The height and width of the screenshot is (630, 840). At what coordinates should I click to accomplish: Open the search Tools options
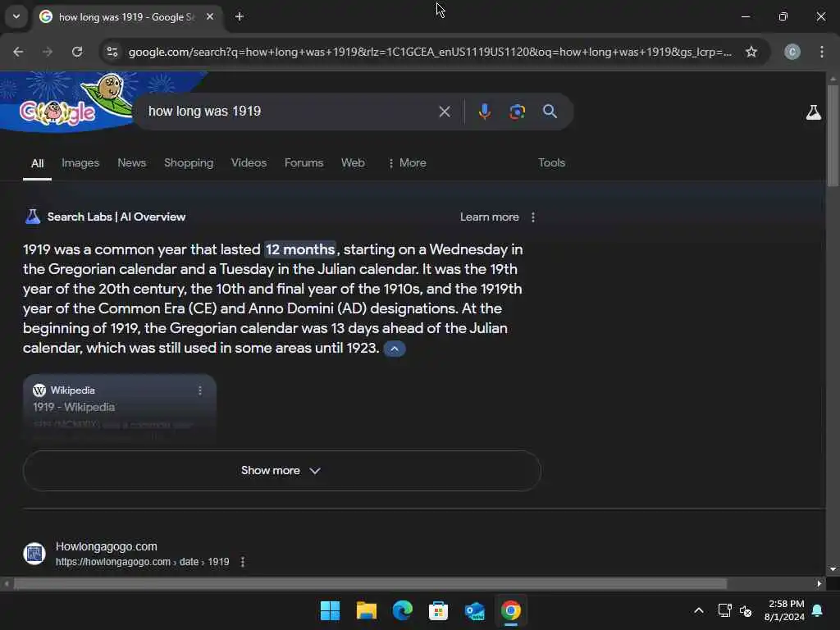point(551,163)
